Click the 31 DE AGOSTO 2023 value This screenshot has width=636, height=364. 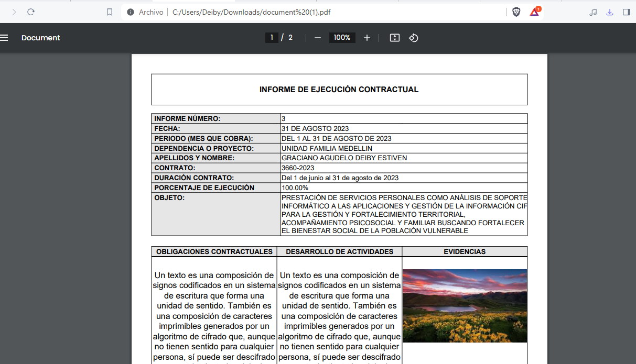315,129
